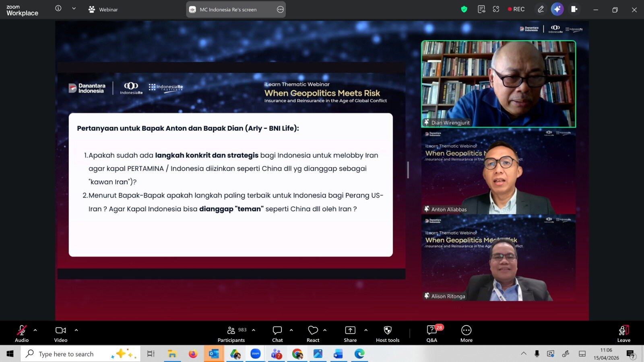644x362 pixels.
Task: Open the captions and transcript icon
Action: [481, 9]
